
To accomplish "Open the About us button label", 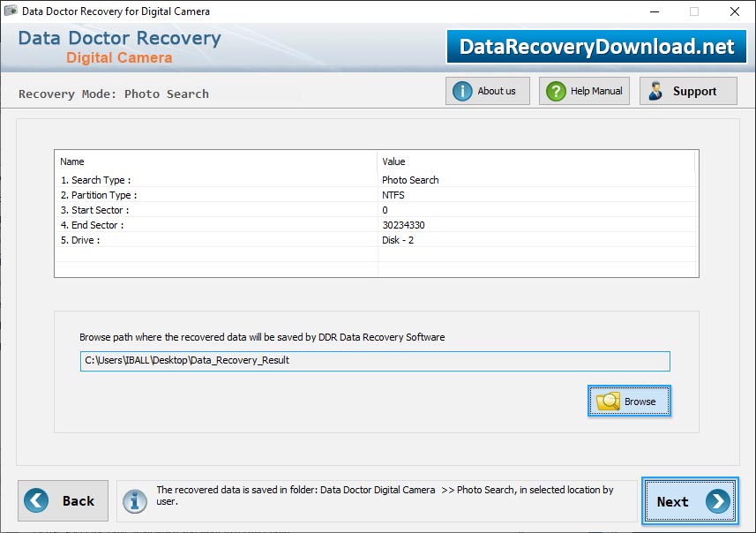I will click(496, 91).
